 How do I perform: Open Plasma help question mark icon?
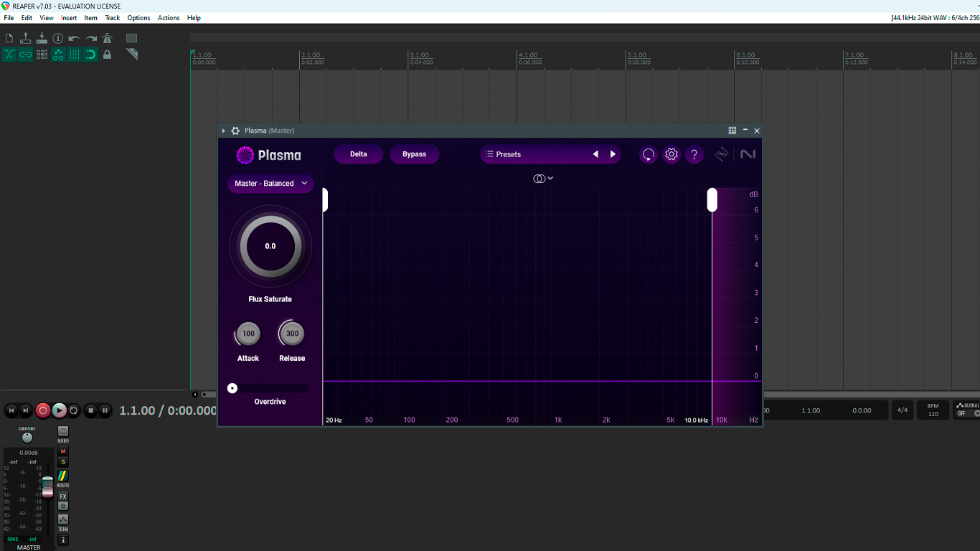(x=694, y=154)
